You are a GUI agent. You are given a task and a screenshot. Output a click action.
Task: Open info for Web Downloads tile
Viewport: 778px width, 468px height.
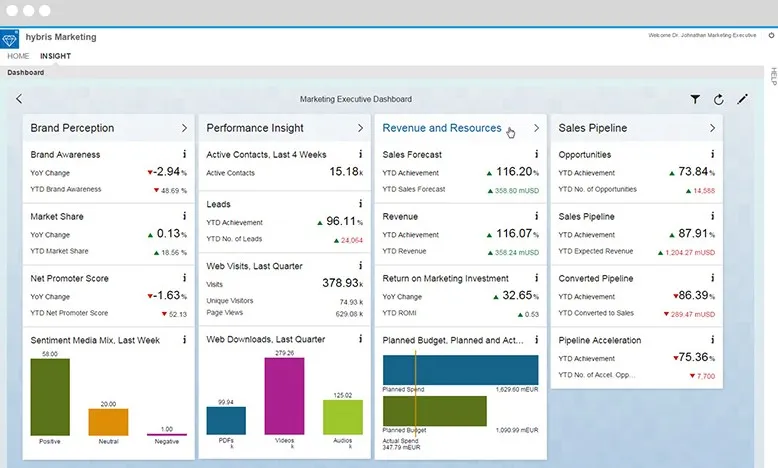[361, 338]
